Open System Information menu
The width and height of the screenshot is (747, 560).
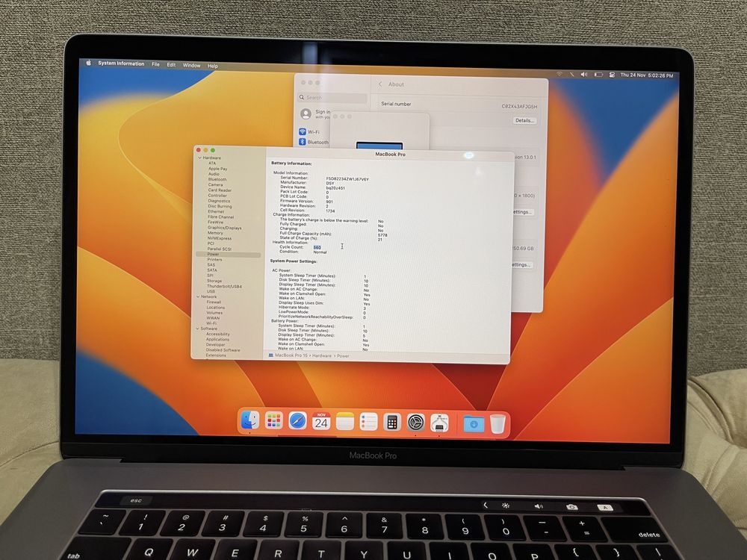click(x=121, y=63)
